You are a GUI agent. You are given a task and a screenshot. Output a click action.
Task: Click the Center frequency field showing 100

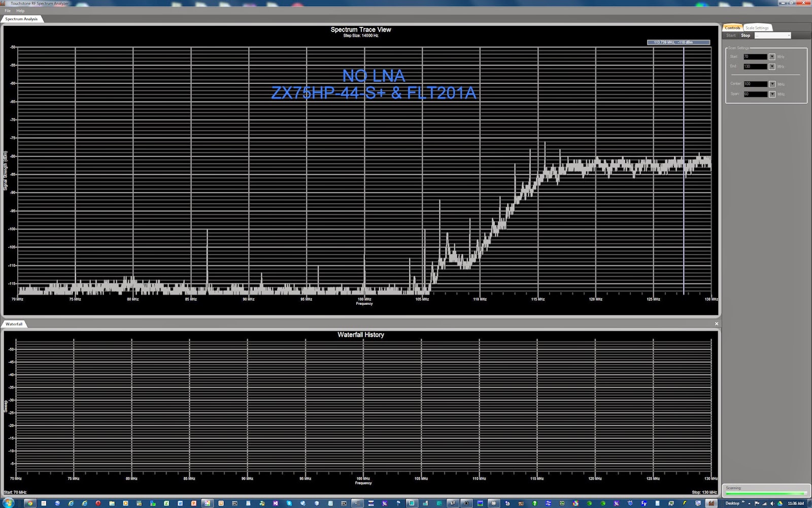click(756, 84)
